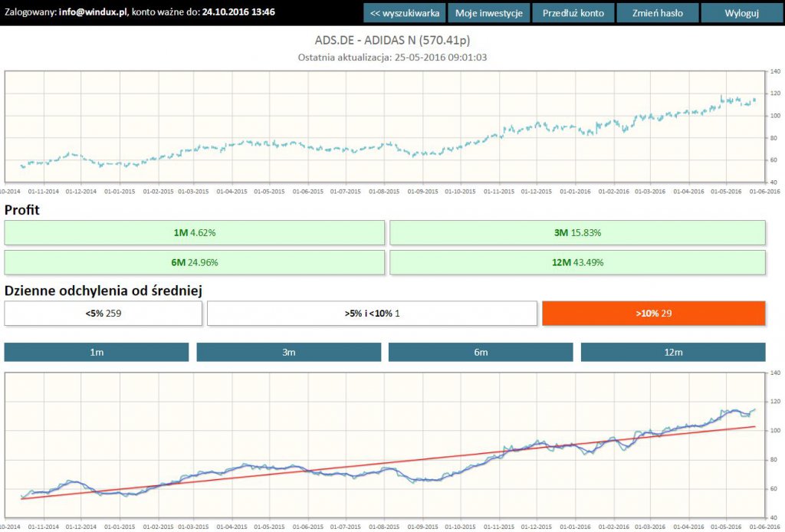Log out using the 'Wyloguj' button
The image size is (785, 532).
pyautogui.click(x=741, y=13)
